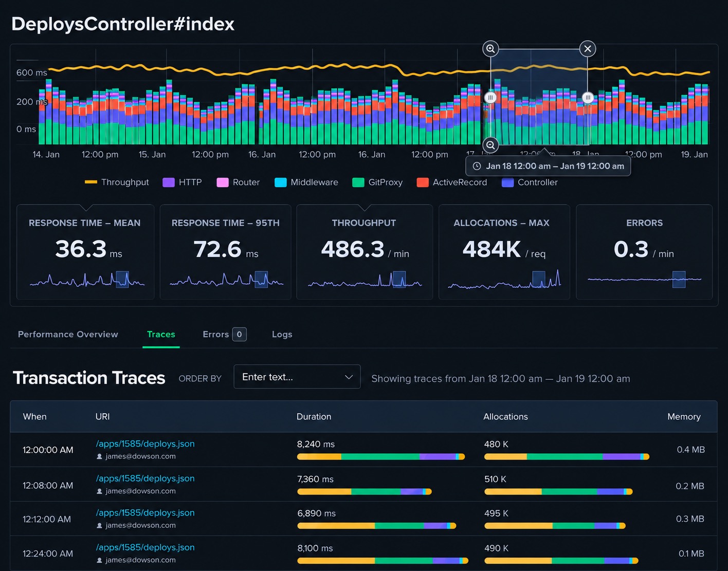Click the 6,890 ms duration bar
The height and width of the screenshot is (571, 728).
tap(376, 526)
